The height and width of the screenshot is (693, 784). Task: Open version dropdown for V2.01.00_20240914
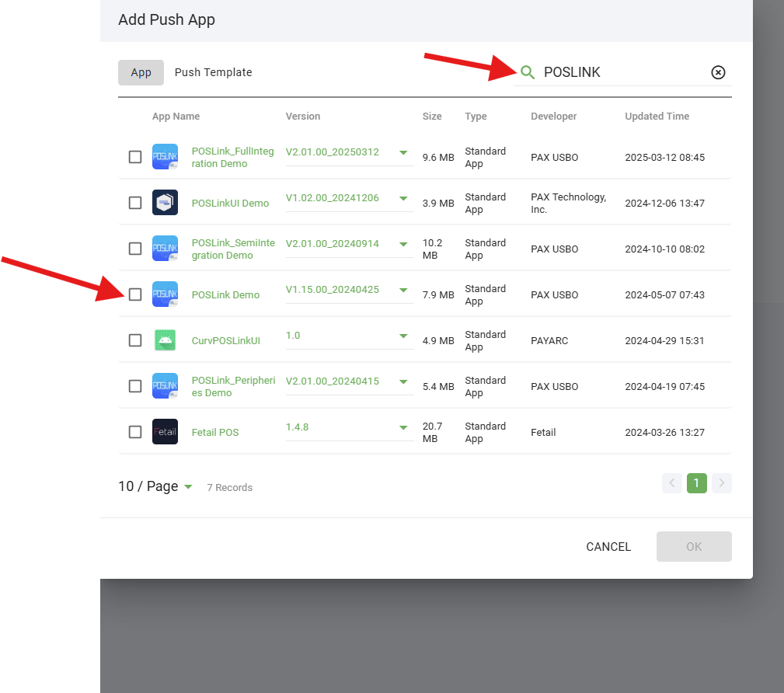coord(350,244)
